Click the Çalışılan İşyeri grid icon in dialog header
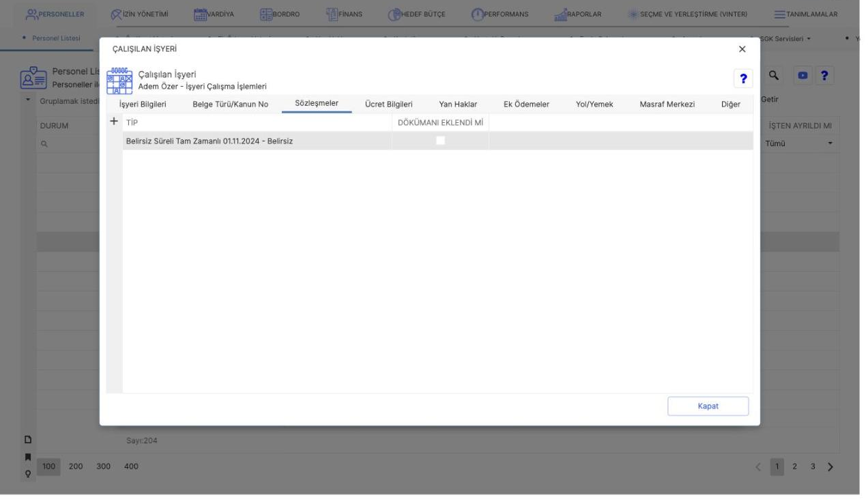The image size is (868, 502). click(x=120, y=81)
